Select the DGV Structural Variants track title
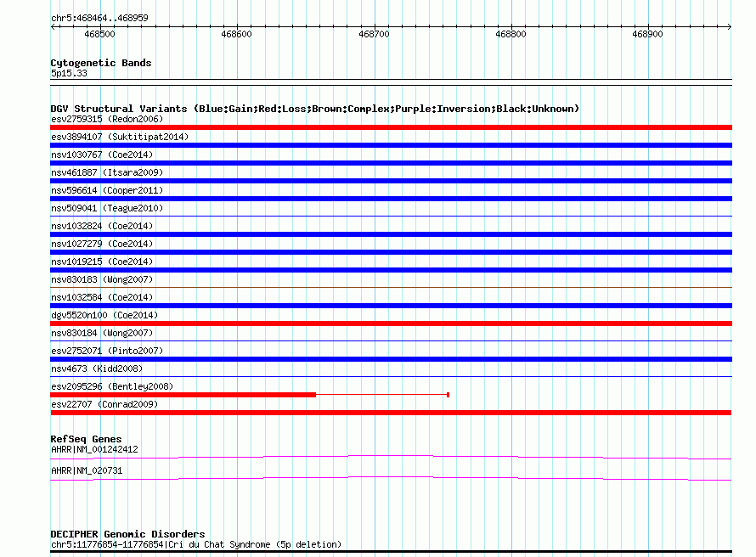This screenshot has height=557, width=756. 315,109
